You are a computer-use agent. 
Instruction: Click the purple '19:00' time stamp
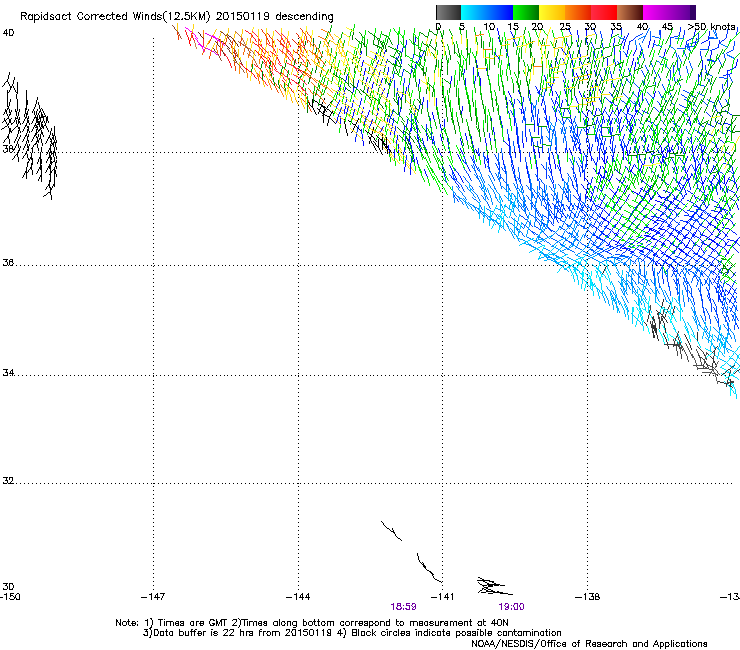(512, 607)
